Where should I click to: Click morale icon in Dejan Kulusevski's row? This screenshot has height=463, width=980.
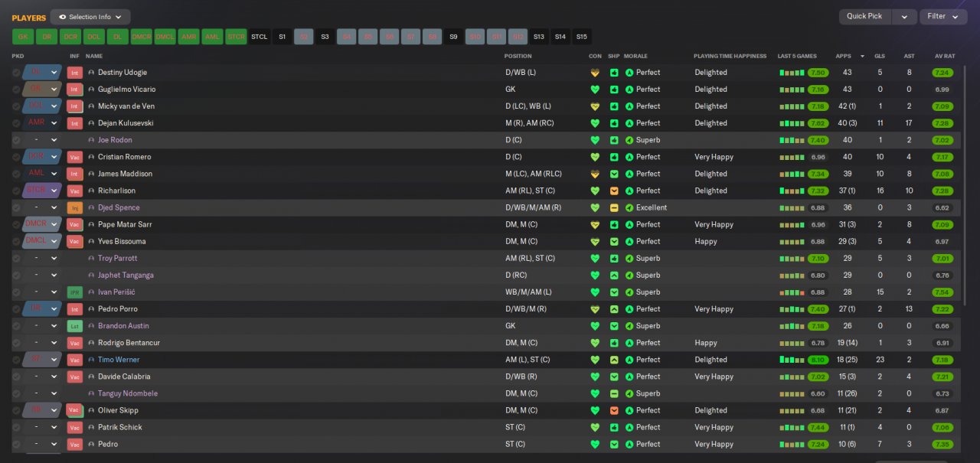coord(629,123)
